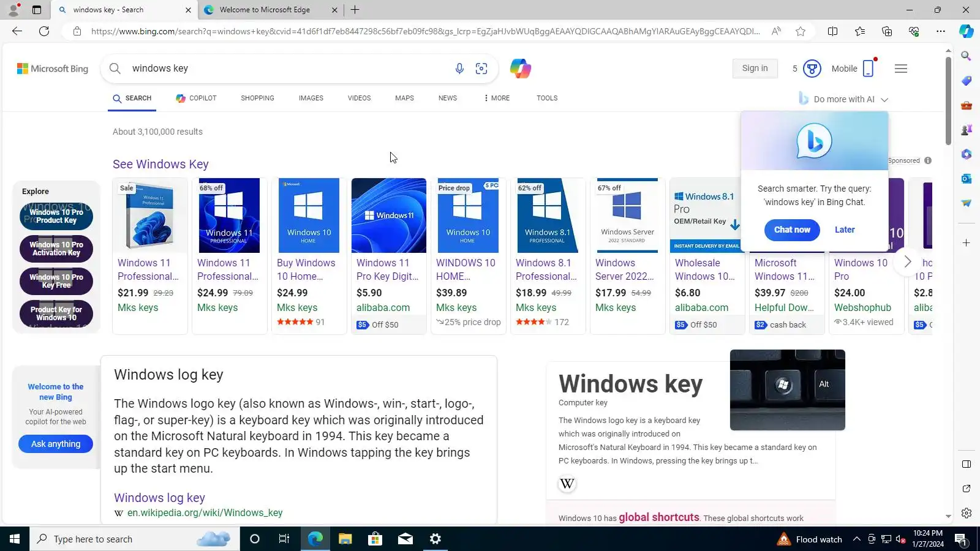Image resolution: width=980 pixels, height=551 pixels.
Task: Open File Explorer on taskbar
Action: click(345, 539)
